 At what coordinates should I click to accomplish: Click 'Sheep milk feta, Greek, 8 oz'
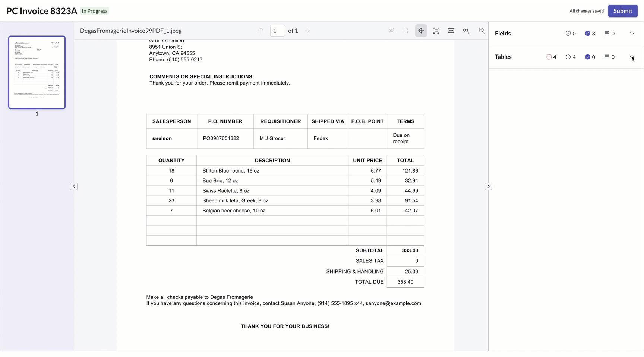(235, 200)
